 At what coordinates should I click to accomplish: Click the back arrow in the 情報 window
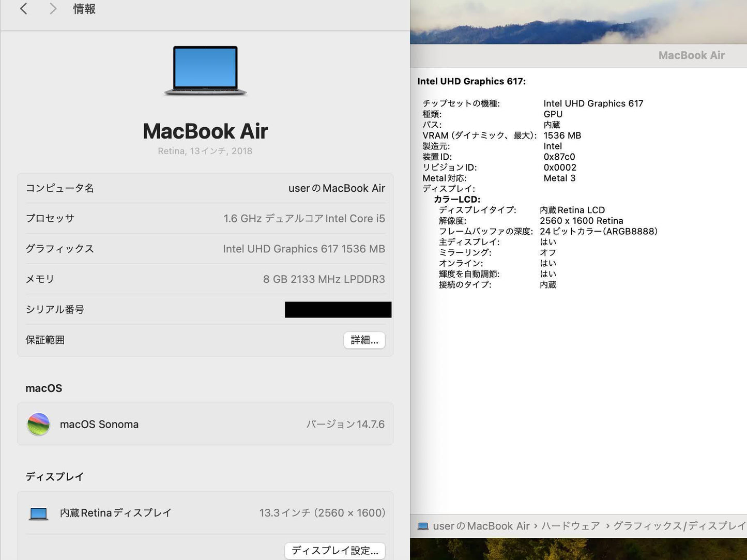click(23, 9)
